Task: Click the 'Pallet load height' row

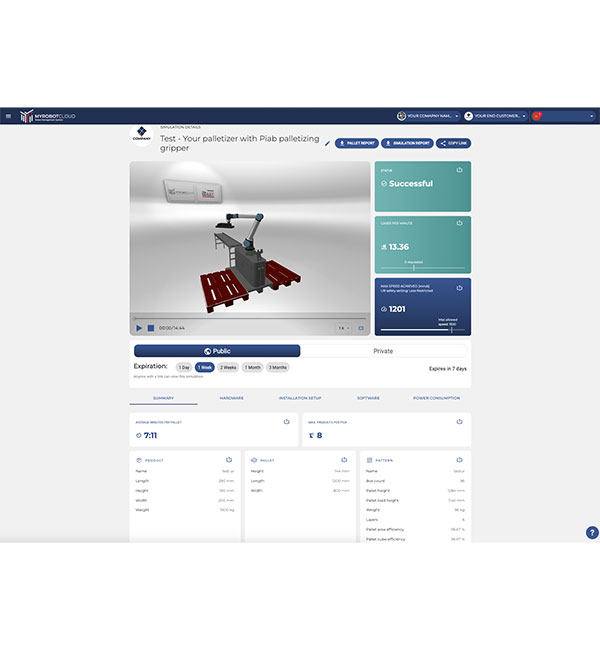Action: [415, 500]
